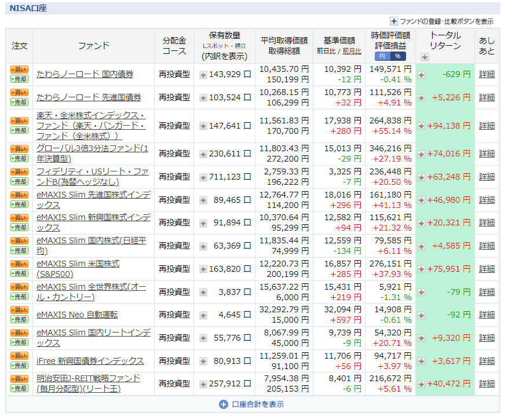The image size is (508, 420).
Task: Open fund page 楽天・全米株式インデックス・ファンド
Action: pos(91,126)
